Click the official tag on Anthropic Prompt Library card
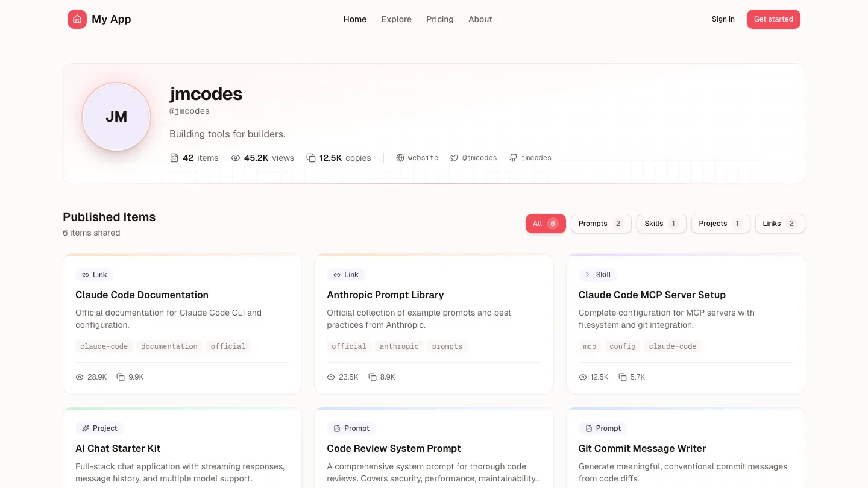Viewport: 868px width, 488px height. [349, 346]
